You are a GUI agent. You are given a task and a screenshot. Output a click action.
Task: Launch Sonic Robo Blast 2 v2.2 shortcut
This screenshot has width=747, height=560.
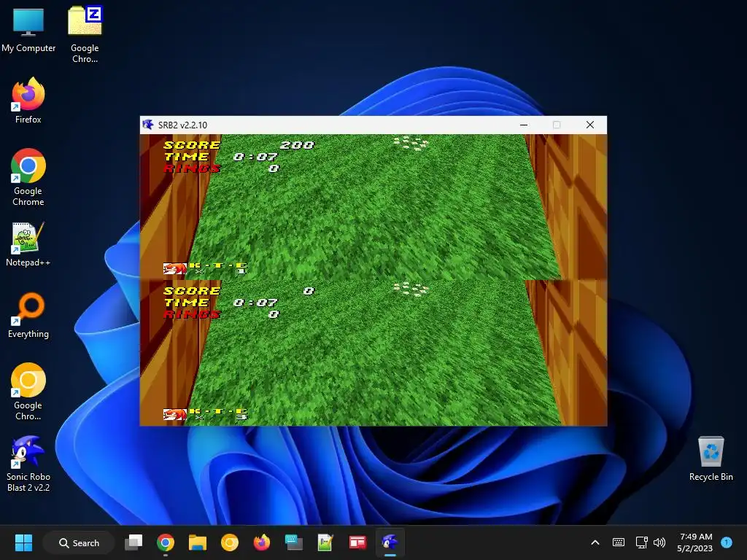(x=28, y=464)
